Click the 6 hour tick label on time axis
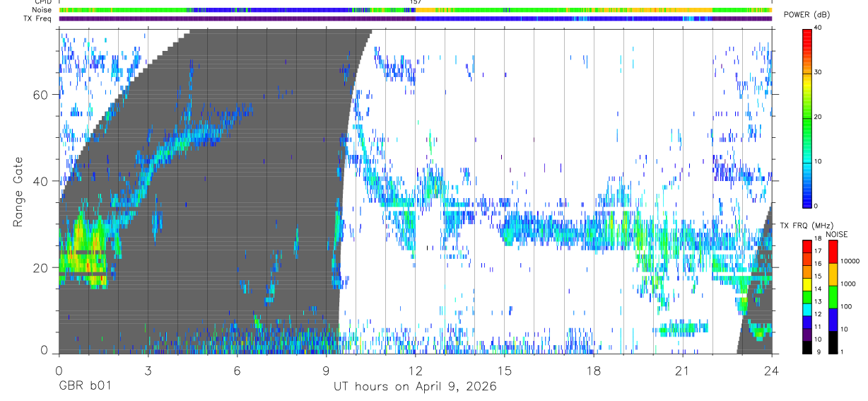 237,371
